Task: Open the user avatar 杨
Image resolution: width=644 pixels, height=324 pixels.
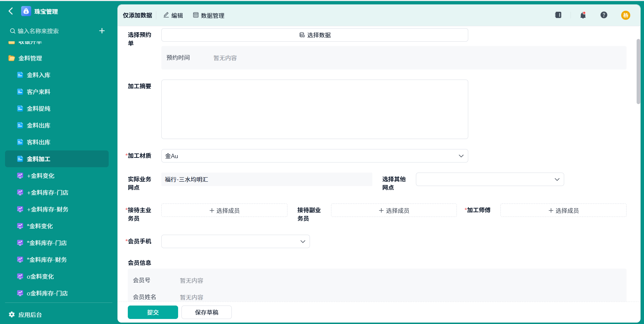Action: (626, 15)
